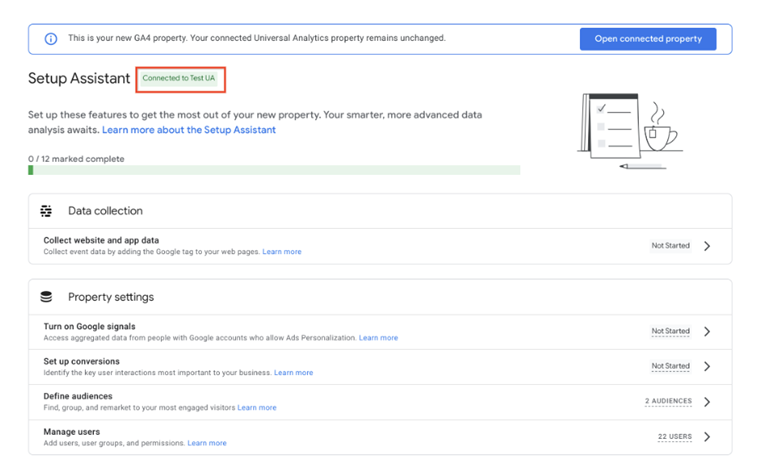
Task: Click the 22 USERS status label
Action: (x=675, y=437)
